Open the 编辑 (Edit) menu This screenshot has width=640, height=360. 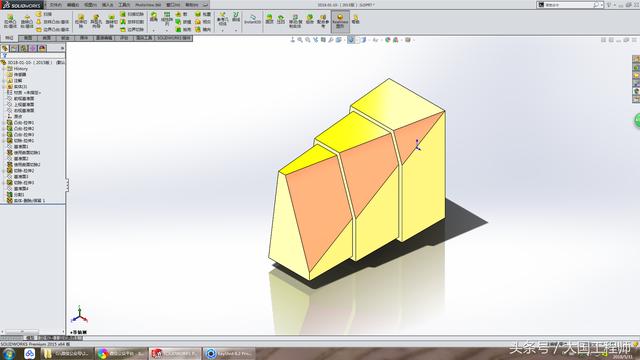[x=73, y=5]
